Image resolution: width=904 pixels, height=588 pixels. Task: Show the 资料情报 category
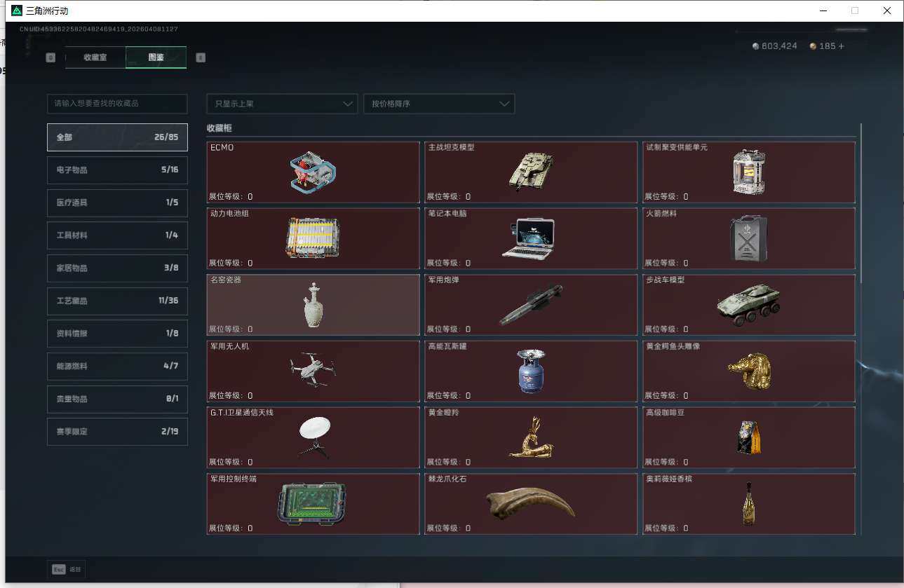(x=117, y=334)
